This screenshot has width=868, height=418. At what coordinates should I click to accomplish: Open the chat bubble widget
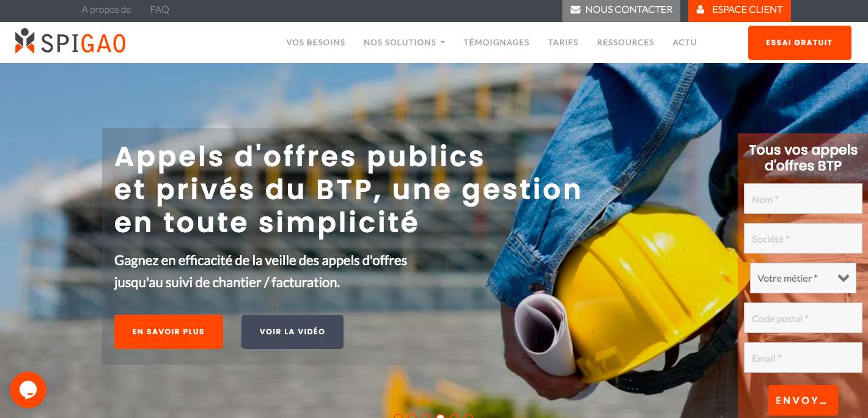[x=28, y=389]
